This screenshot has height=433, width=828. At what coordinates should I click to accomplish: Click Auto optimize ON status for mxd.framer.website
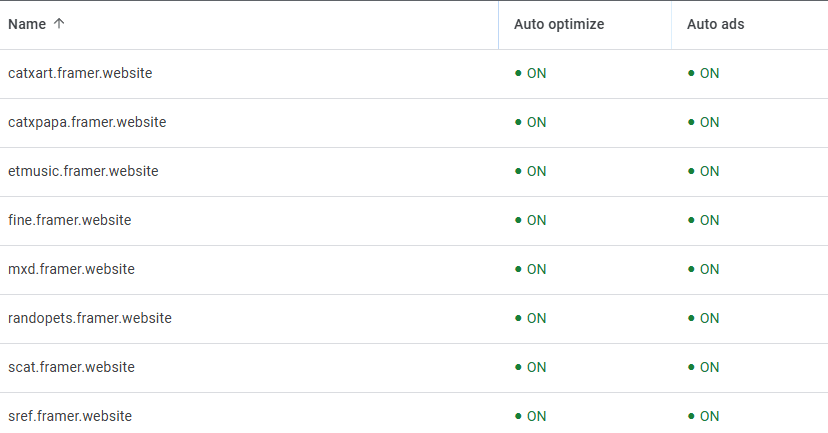point(531,269)
